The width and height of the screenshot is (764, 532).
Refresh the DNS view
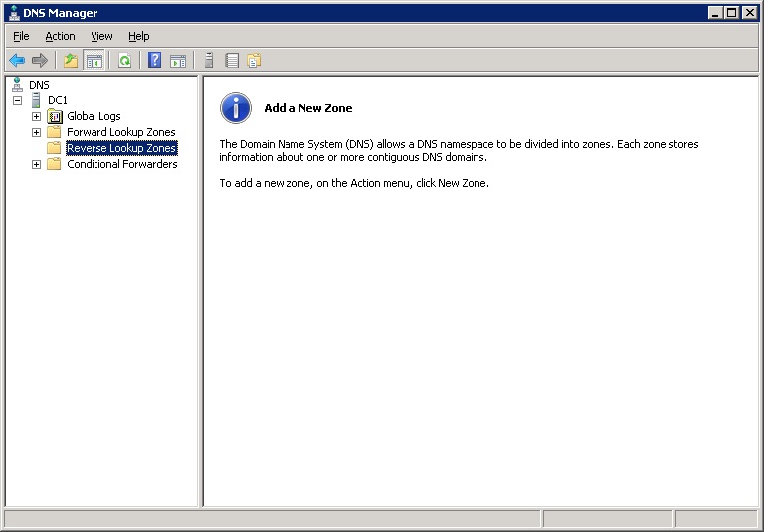coord(125,61)
